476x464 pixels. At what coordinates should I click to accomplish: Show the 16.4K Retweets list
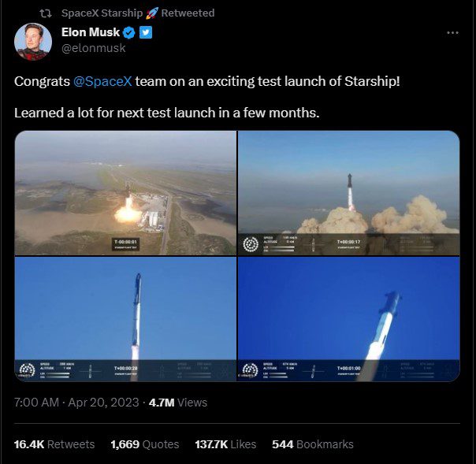click(x=54, y=444)
